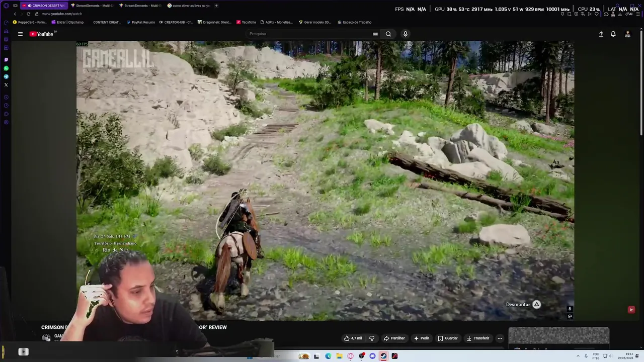Image resolution: width=644 pixels, height=362 pixels.
Task: Open CONTENT CREAT... bookmark
Action: pyautogui.click(x=107, y=22)
